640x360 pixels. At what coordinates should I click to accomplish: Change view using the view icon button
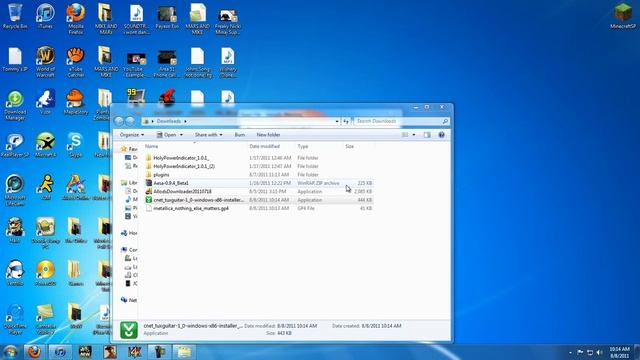(405, 135)
